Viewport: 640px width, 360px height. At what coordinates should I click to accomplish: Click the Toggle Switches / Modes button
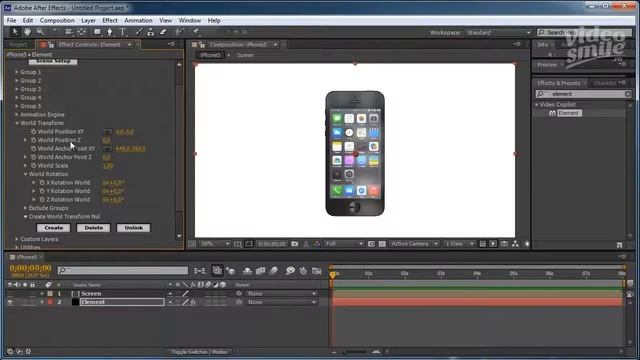tap(199, 352)
